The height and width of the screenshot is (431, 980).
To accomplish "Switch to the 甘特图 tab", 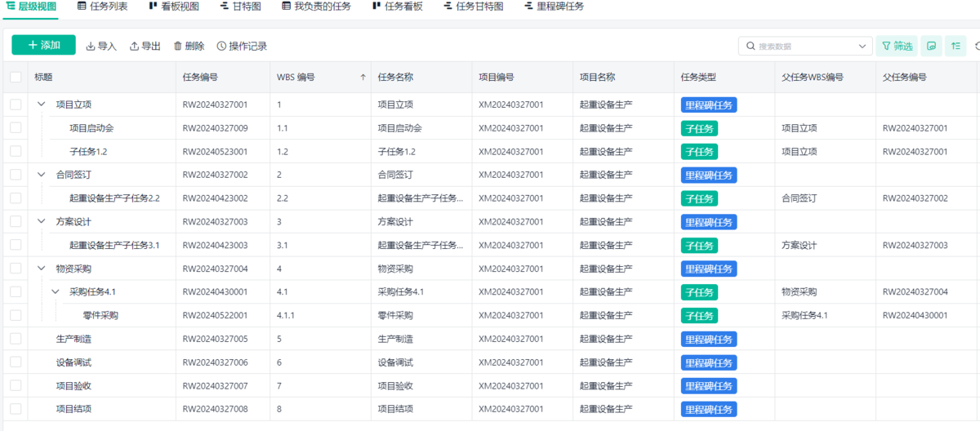I will coord(241,7).
